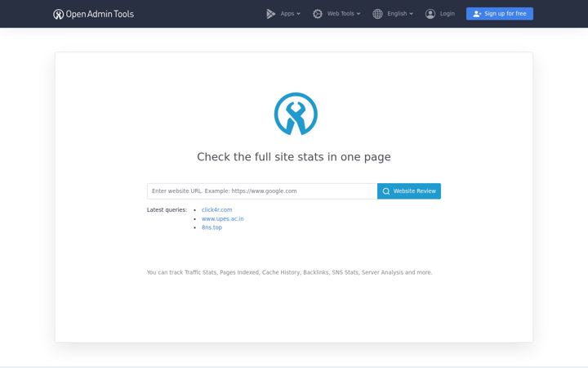The width and height of the screenshot is (588, 368).
Task: Click the 'You can track Traffic Stats' description
Action: point(289,272)
